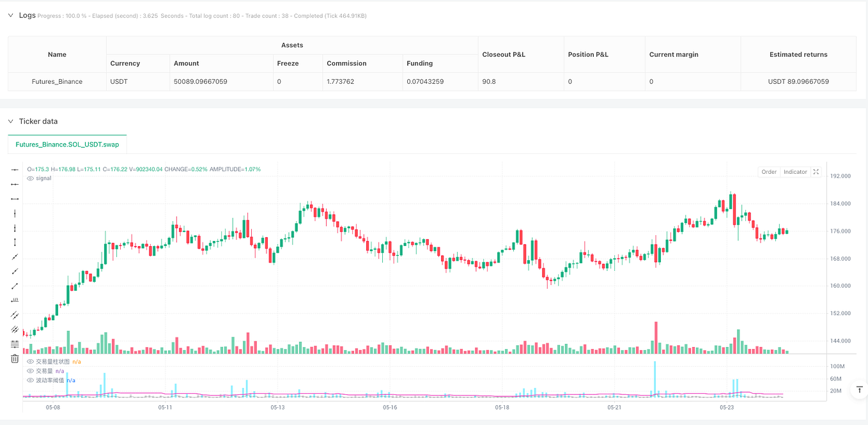The width and height of the screenshot is (868, 425).
Task: Select the horizontal line drawing tool
Action: tap(14, 170)
